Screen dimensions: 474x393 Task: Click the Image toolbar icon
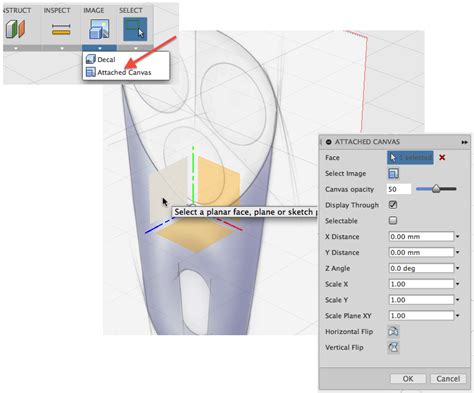[x=99, y=29]
